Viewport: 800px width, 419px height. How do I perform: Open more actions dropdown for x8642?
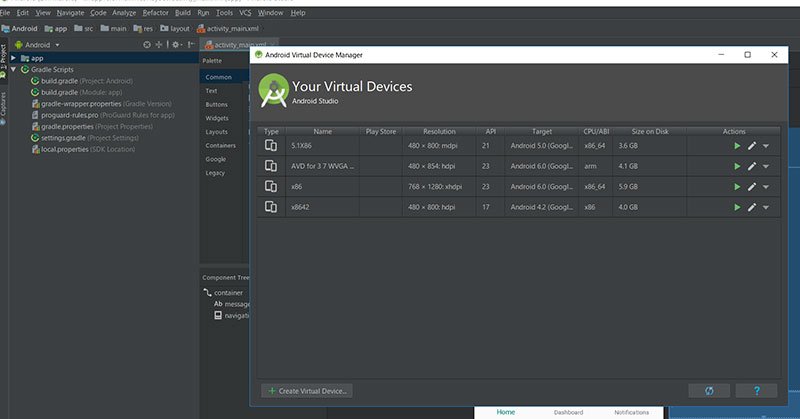(766, 208)
